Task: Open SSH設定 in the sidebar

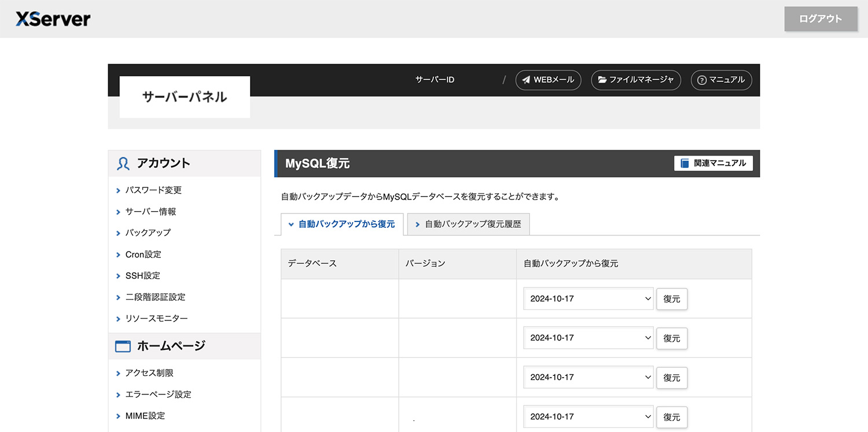Action: [x=142, y=276]
